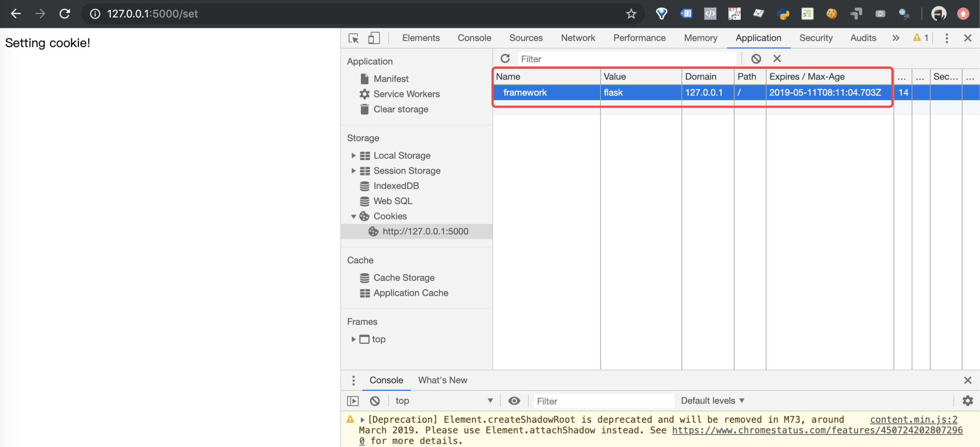Click the console Filter input field
980x447 pixels.
tap(603, 401)
